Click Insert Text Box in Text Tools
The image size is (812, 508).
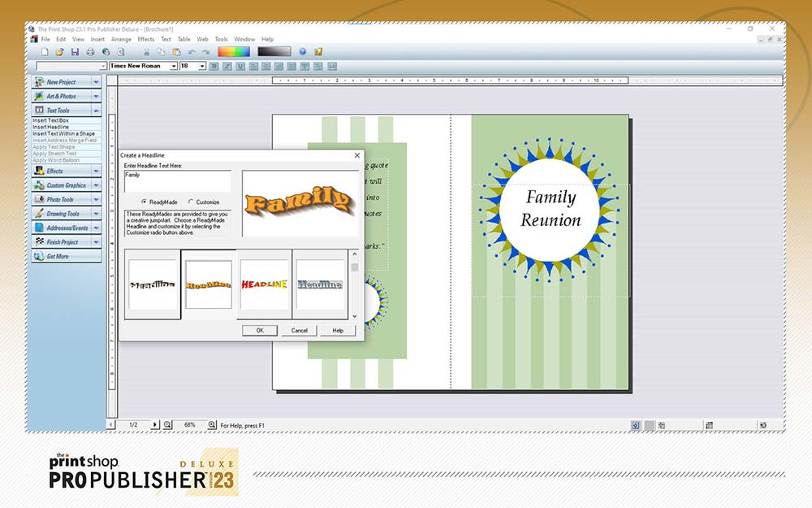(x=50, y=120)
